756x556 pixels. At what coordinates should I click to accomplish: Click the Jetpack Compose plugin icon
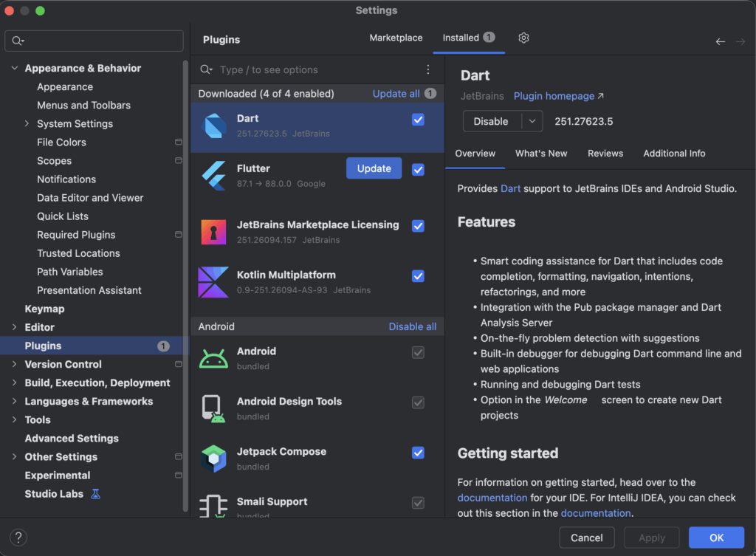click(214, 459)
